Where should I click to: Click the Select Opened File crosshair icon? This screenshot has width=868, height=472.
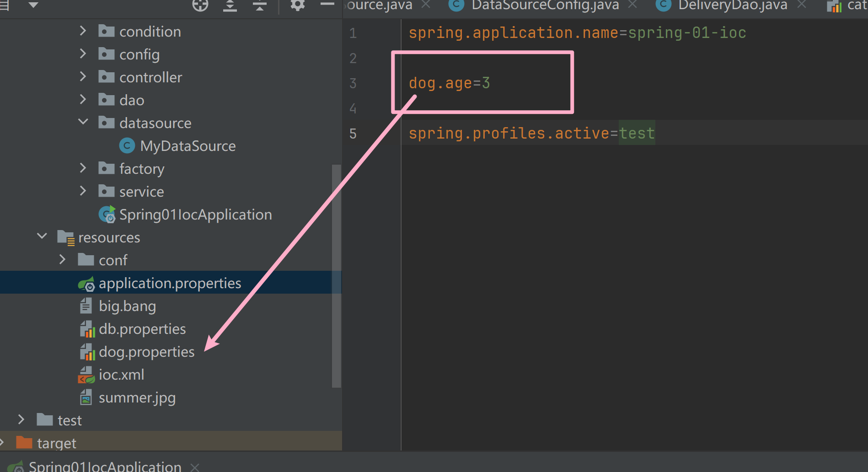[200, 5]
